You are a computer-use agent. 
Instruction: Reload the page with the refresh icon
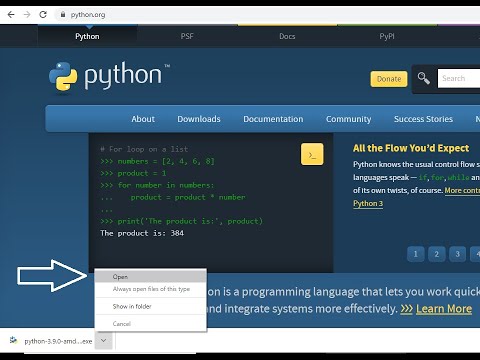43,15
